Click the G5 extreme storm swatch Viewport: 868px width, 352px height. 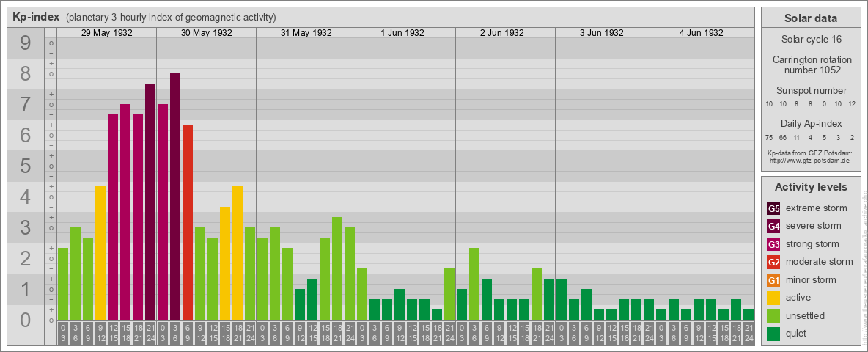(773, 208)
